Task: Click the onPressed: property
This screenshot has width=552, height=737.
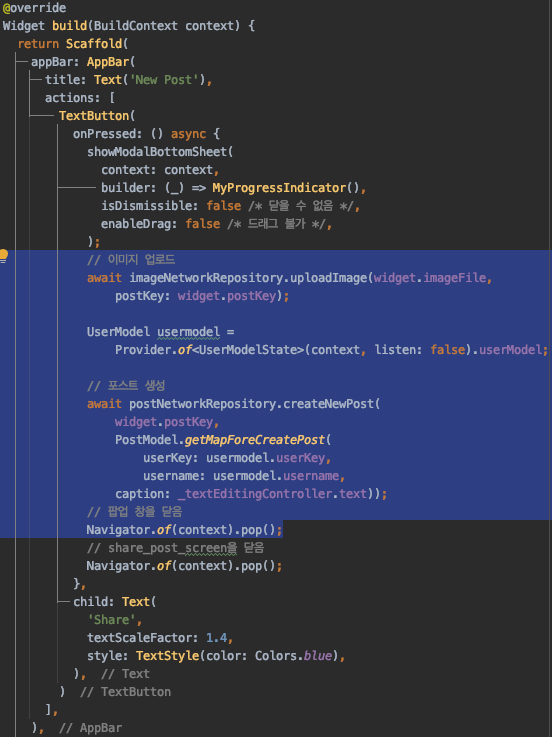Action: (x=107, y=134)
